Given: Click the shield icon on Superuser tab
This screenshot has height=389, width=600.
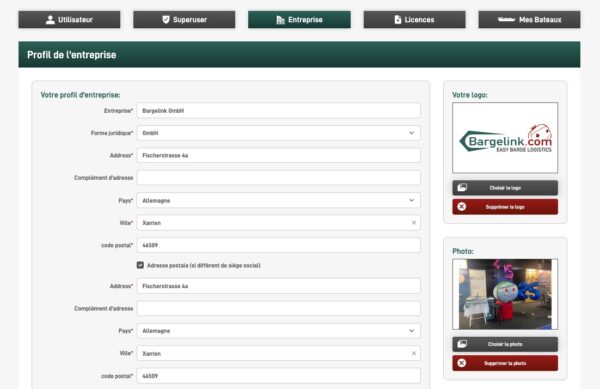Looking at the screenshot, I should coord(166,20).
